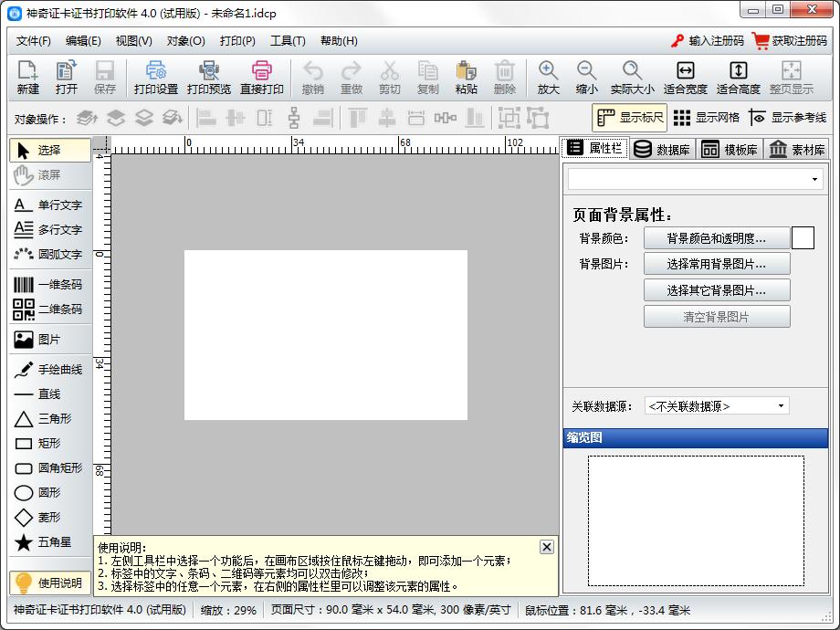Image resolution: width=840 pixels, height=630 pixels.
Task: Click the 打印预览 print preview icon
Action: tap(209, 78)
